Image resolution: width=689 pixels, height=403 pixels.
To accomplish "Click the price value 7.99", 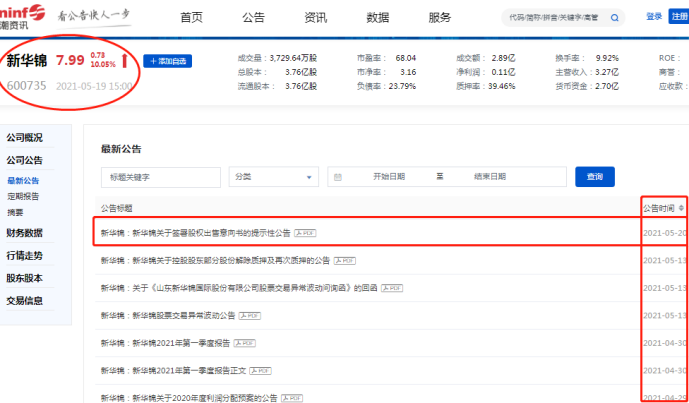I will (70, 61).
